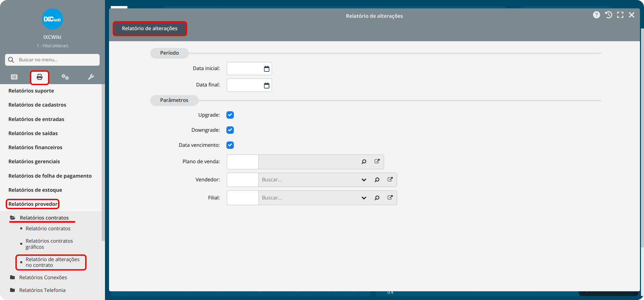The width and height of the screenshot is (644, 300).
Task: Open Relatórios de folha de pagamento
Action: tap(50, 176)
